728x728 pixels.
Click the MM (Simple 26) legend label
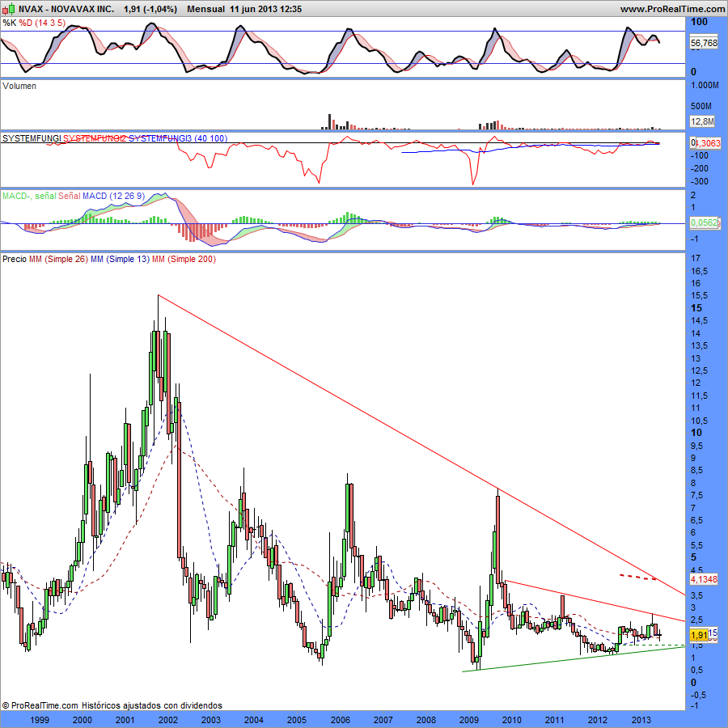[x=58, y=259]
